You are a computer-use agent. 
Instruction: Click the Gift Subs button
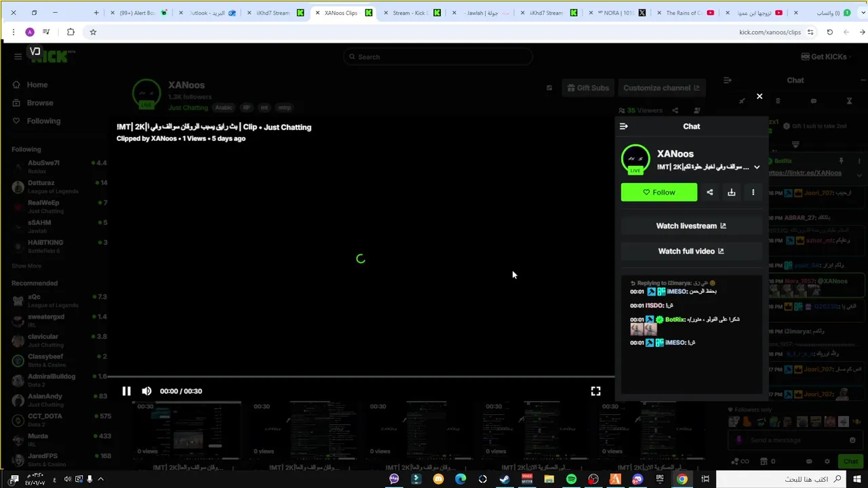pos(587,88)
